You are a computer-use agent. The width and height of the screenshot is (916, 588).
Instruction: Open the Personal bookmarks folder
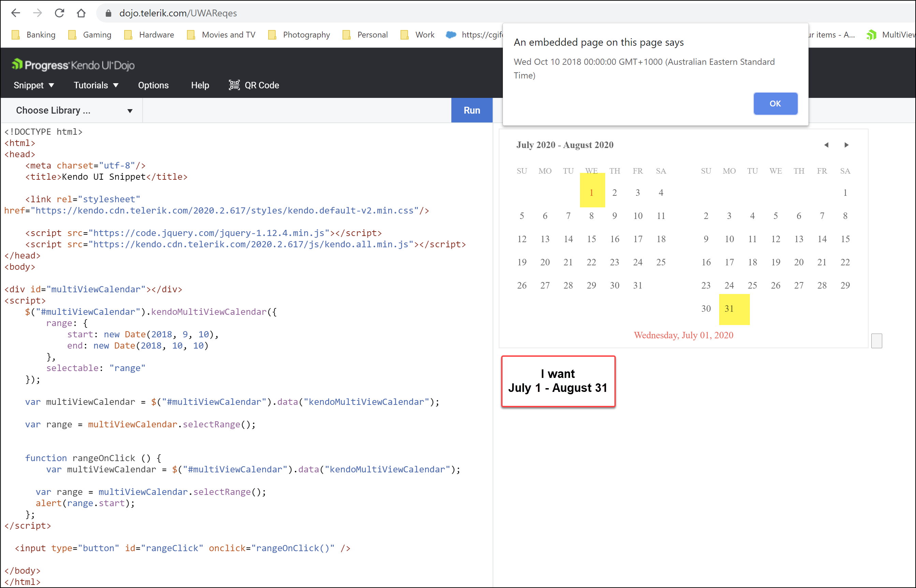(x=365, y=35)
